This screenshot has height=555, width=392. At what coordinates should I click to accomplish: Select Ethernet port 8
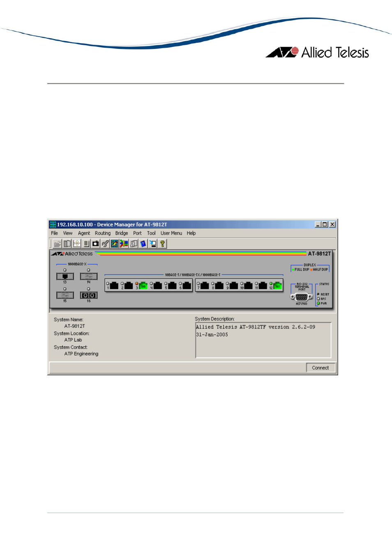point(219,285)
